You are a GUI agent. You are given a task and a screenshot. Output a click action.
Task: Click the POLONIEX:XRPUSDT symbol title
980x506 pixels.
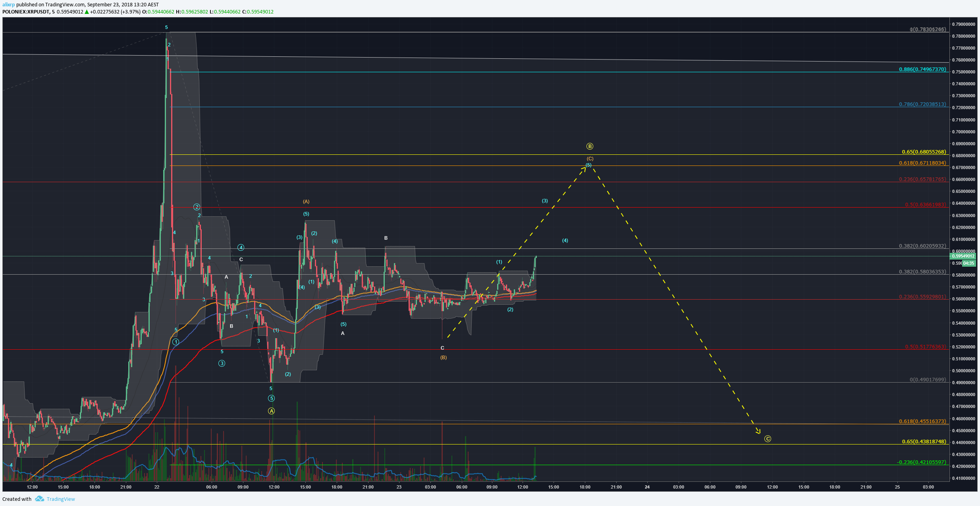(x=26, y=12)
